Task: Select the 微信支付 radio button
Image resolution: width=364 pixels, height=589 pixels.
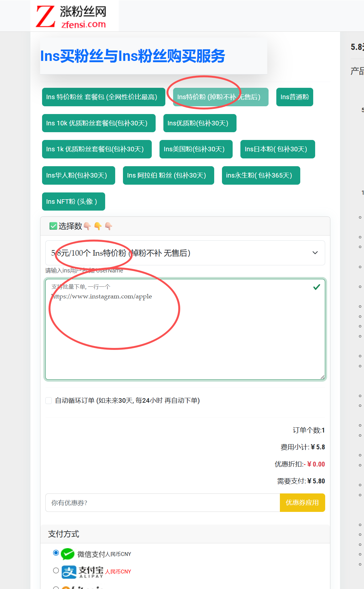Action: pos(56,553)
